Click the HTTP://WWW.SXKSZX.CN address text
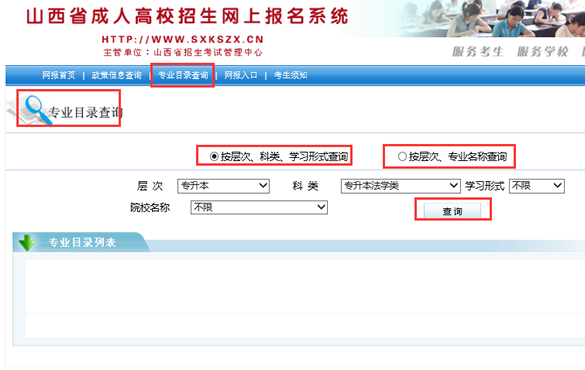The width and height of the screenshot is (585, 370). (183, 40)
